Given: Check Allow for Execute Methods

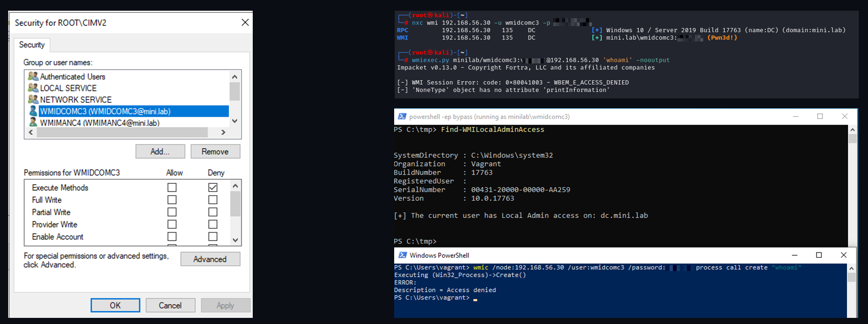Looking at the screenshot, I should point(172,188).
